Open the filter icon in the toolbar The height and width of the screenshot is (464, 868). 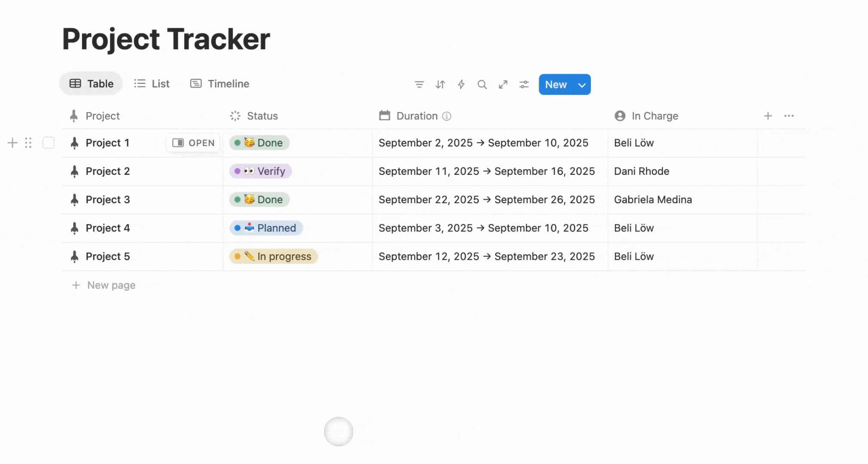pyautogui.click(x=419, y=85)
